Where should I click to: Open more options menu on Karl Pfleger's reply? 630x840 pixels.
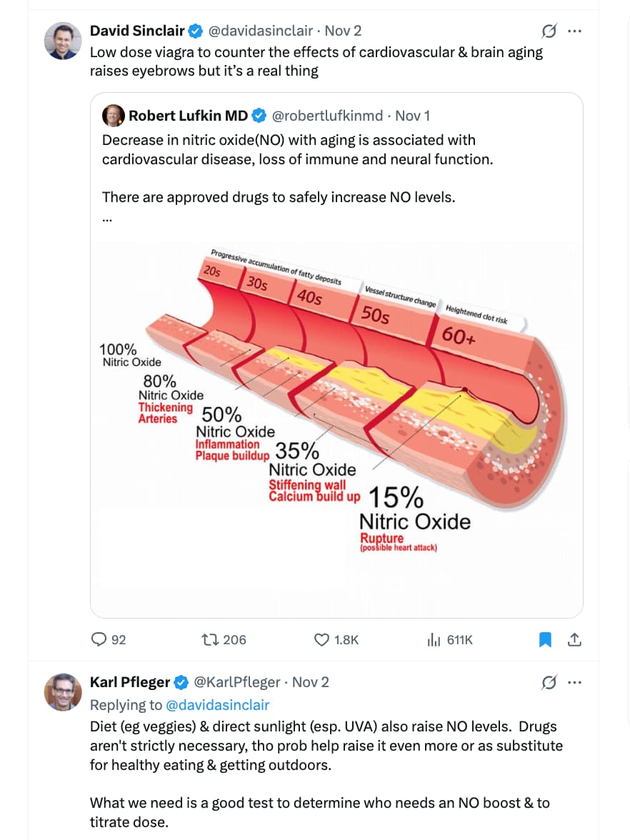(574, 682)
